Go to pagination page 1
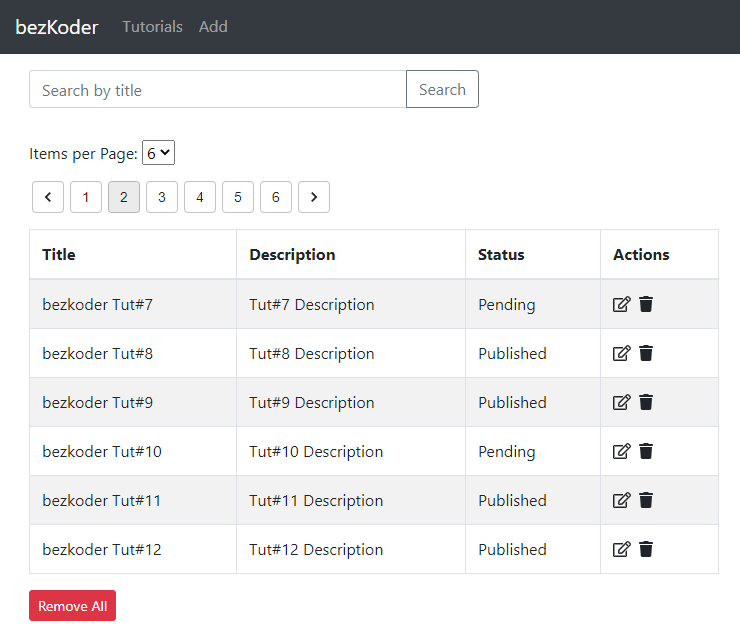The height and width of the screenshot is (640, 740). [86, 197]
